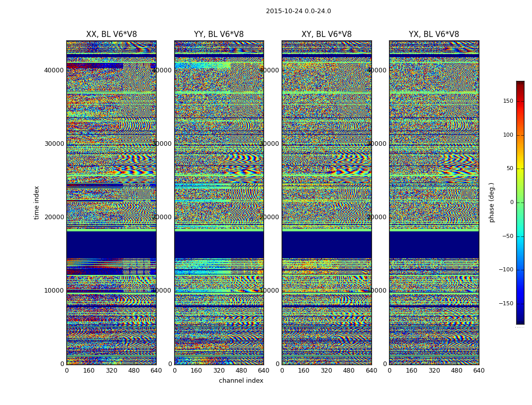This screenshot has width=532, height=405.
Task: Click the 640 tick label under YX panel
Action: point(479,371)
